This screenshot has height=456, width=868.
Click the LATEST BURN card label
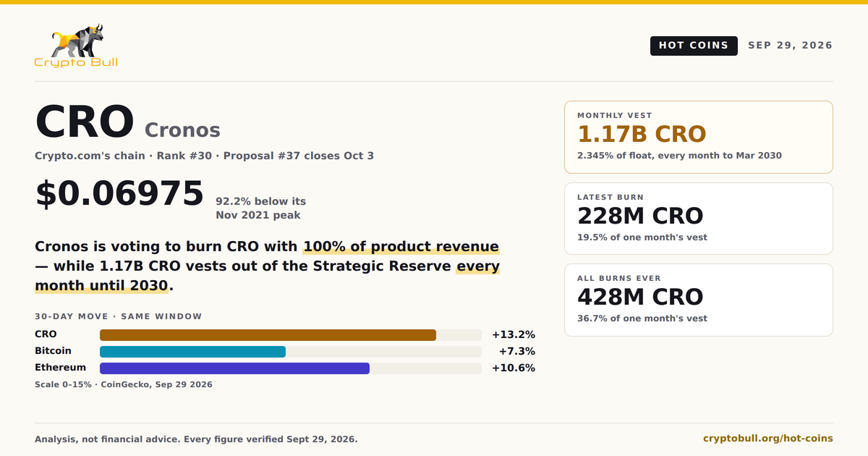[x=610, y=197]
